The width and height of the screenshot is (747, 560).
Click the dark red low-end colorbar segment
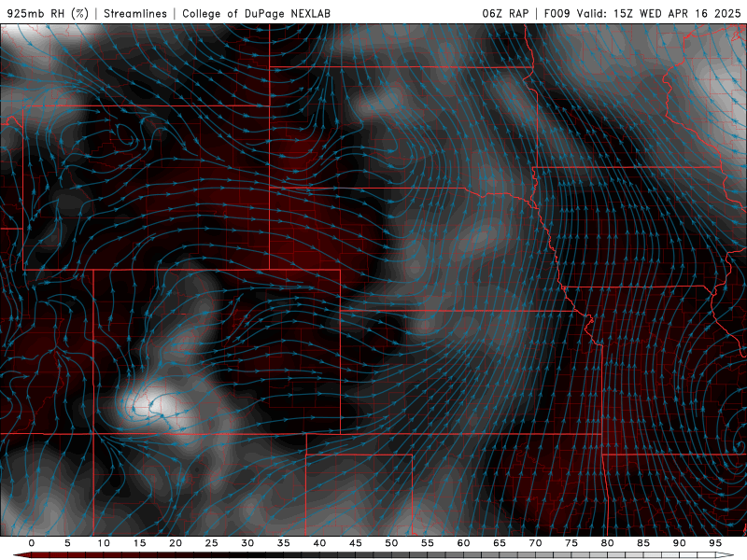(22, 555)
